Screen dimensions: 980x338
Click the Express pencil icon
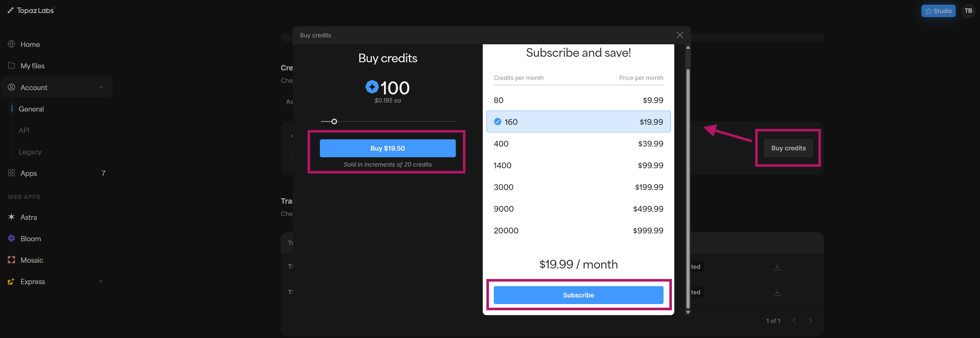11,281
